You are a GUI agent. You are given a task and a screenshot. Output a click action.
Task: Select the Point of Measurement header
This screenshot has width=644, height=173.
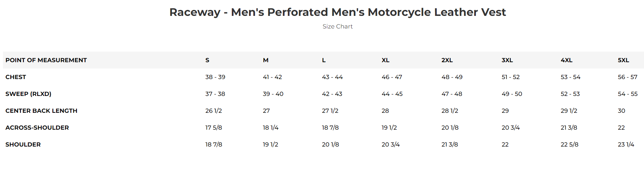coord(46,60)
